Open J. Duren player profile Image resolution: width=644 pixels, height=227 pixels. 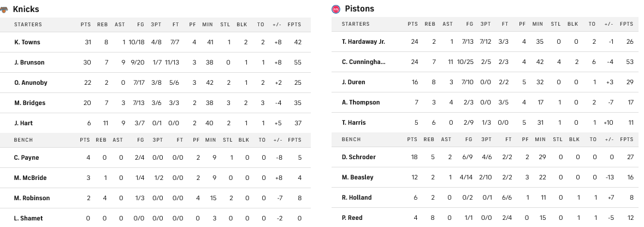coord(353,82)
